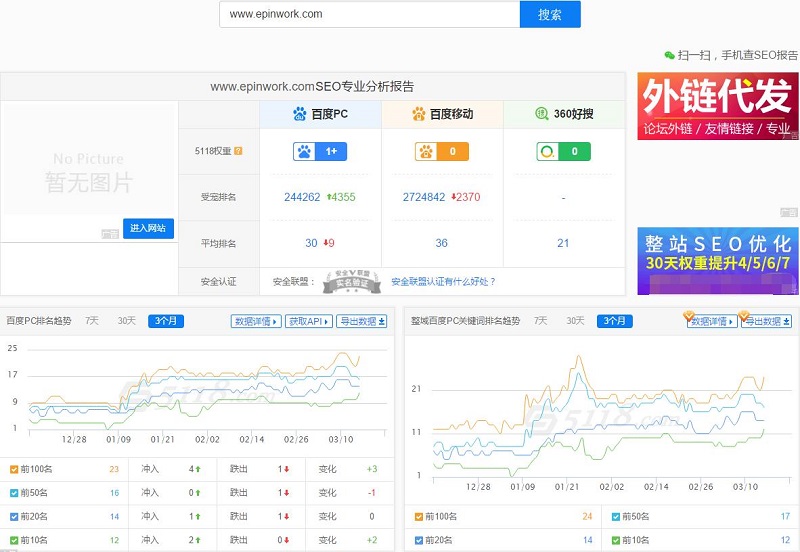Click 百度移动 受宠排名 value 2724842
The width and height of the screenshot is (800, 552).
424,197
